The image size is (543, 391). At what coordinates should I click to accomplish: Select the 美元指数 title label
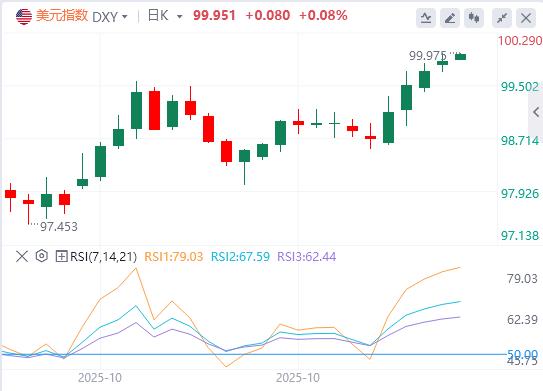pos(62,16)
